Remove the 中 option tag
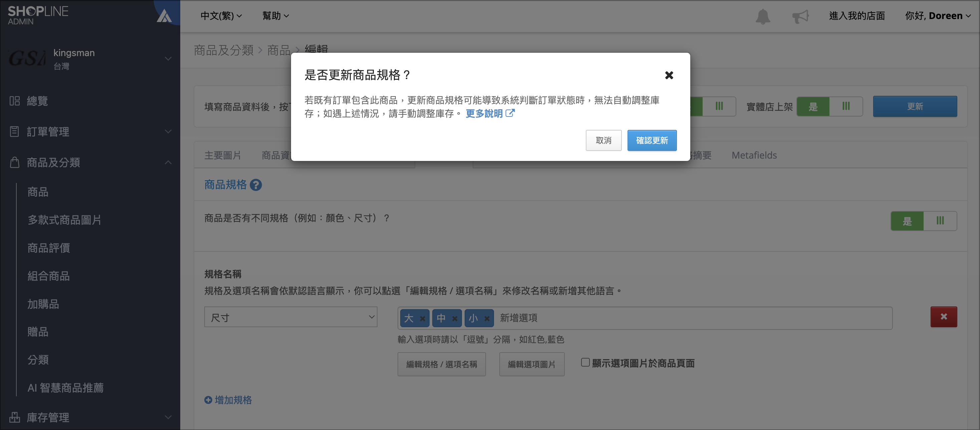The image size is (980, 430). (x=455, y=318)
